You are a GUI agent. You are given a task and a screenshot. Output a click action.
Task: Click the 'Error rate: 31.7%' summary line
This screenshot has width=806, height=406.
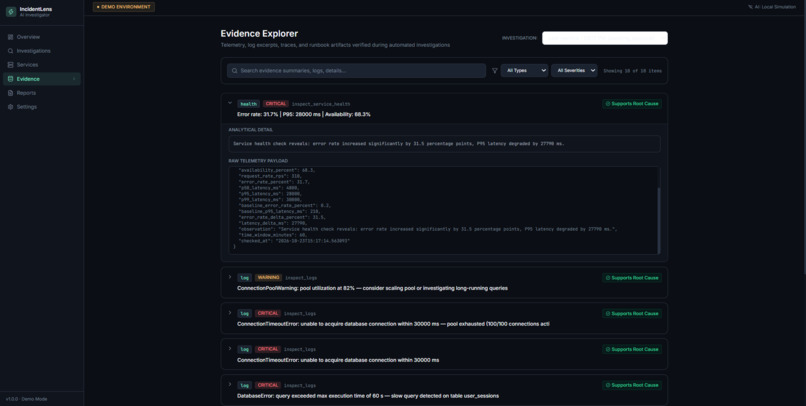[304, 115]
